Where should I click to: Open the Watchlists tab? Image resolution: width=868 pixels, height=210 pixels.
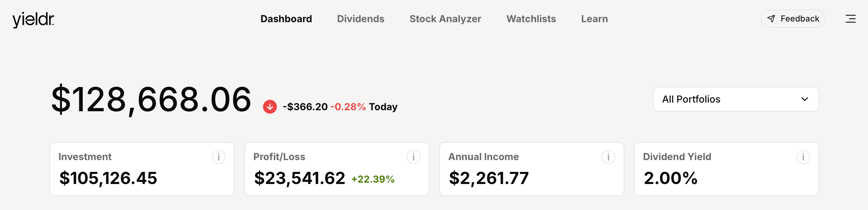[x=531, y=19]
